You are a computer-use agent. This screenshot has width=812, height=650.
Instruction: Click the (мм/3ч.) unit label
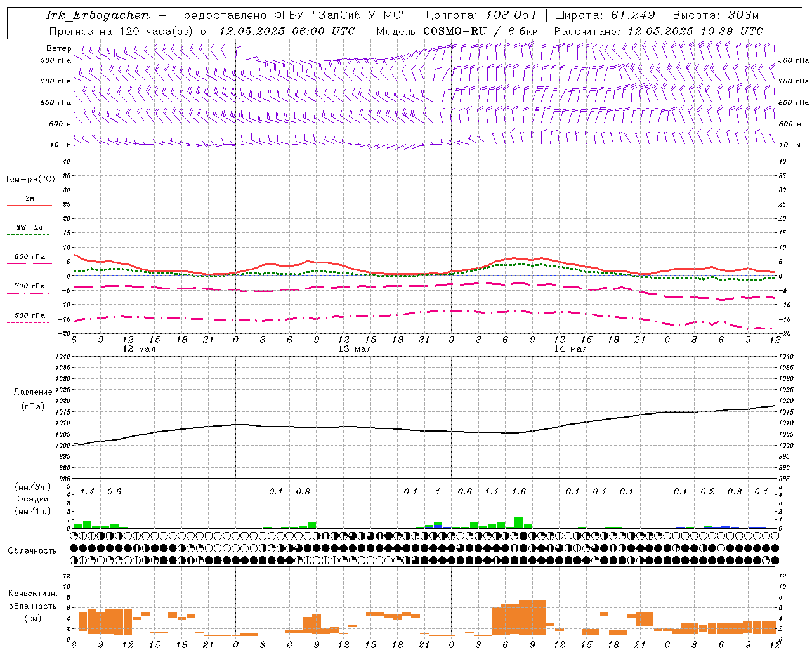pyautogui.click(x=32, y=487)
